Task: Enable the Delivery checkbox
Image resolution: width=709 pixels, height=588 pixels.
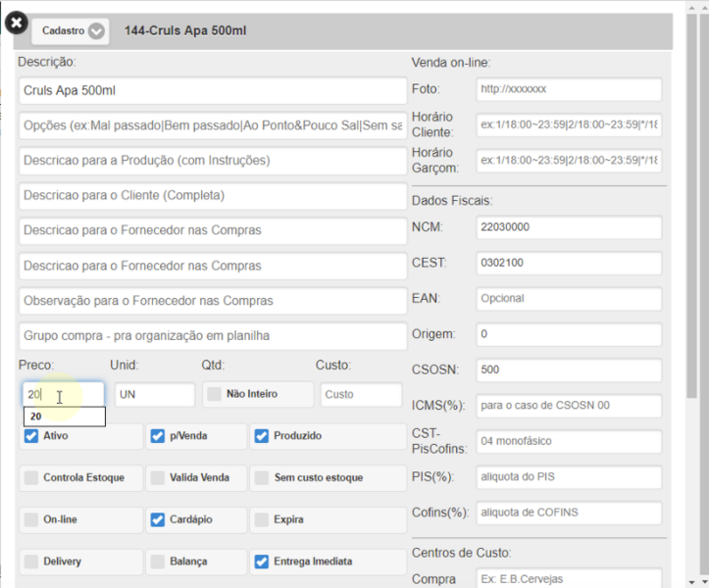Action: tap(31, 562)
